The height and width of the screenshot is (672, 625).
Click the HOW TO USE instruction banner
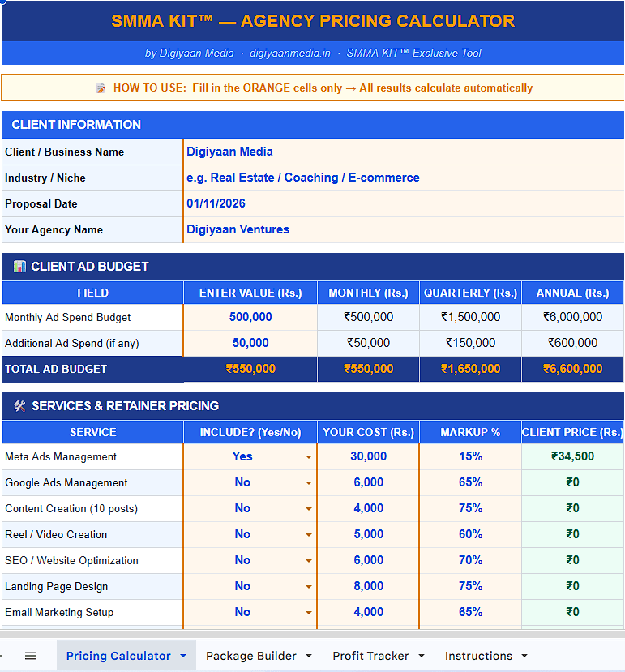(x=313, y=88)
